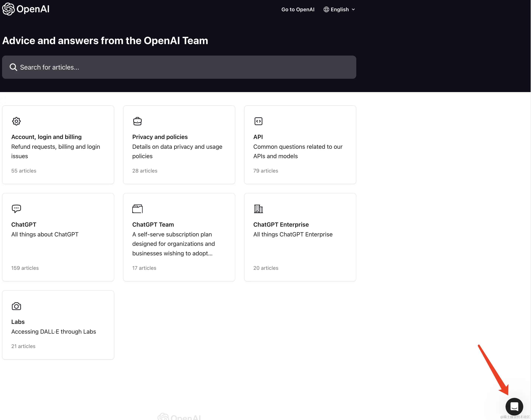The image size is (531, 420).
Task: Focus the Search for articles field
Action: tap(179, 67)
